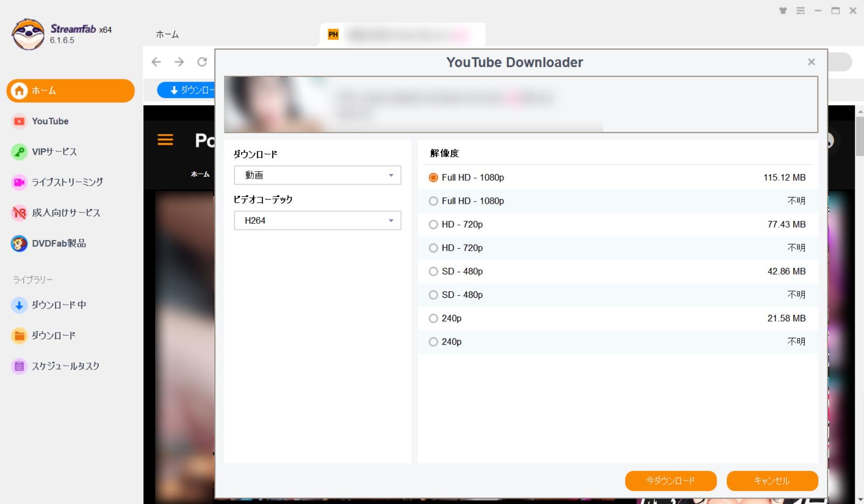Image resolution: width=864 pixels, height=504 pixels.
Task: Click ホーム link in webpage navigation
Action: pyautogui.click(x=200, y=174)
